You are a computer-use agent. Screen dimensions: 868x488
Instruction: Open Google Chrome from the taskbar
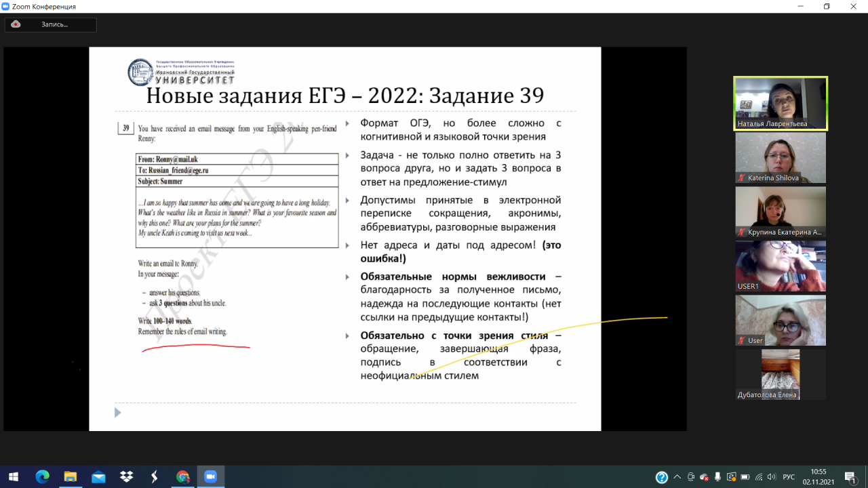tap(182, 477)
